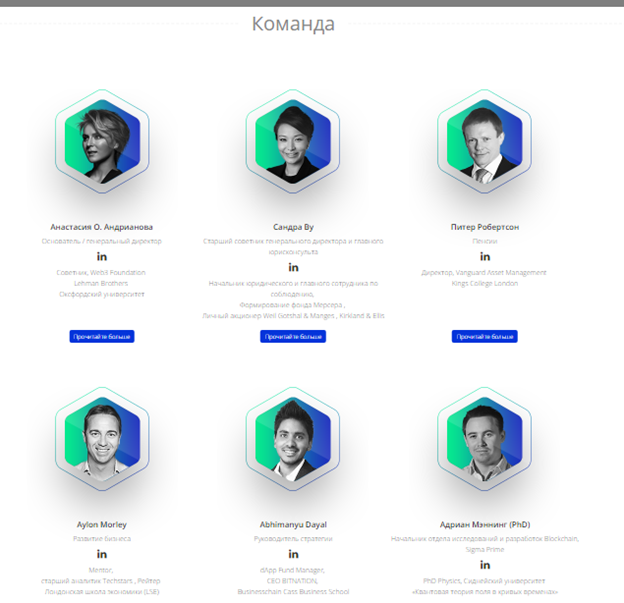
Task: Select Сандра Ву's hexagon portrait
Action: click(293, 141)
